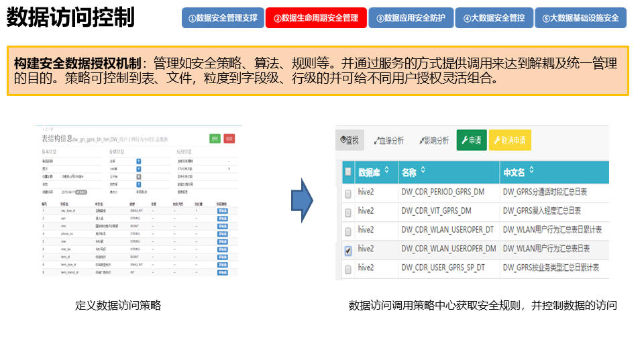This screenshot has width=644, height=362.
Task: Open the ①数据安全管理支撑 tab
Action: point(223,18)
